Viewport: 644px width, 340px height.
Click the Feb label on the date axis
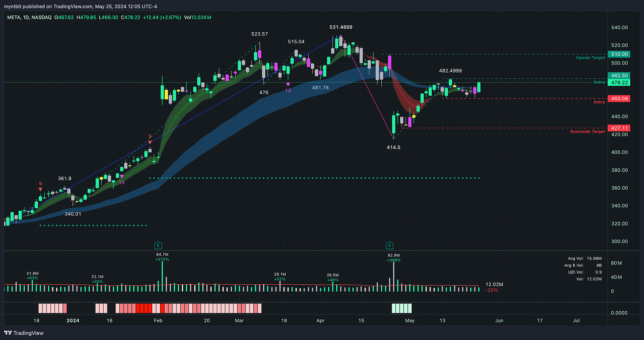click(x=158, y=320)
